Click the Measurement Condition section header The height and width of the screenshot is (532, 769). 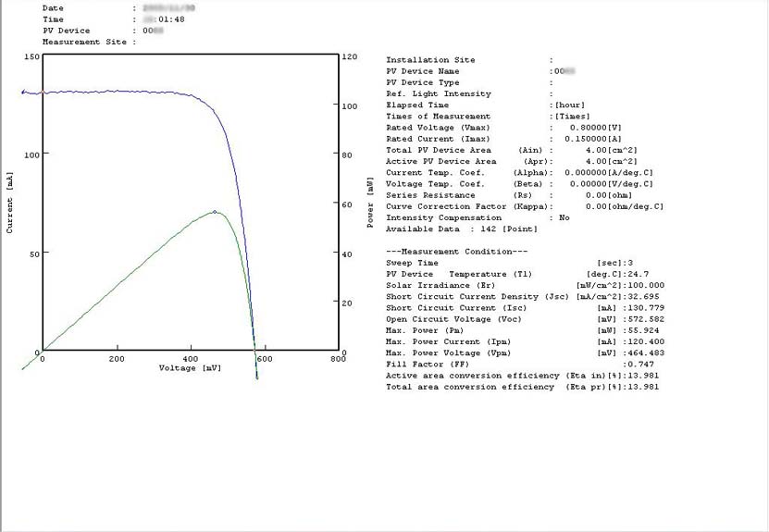coord(456,252)
